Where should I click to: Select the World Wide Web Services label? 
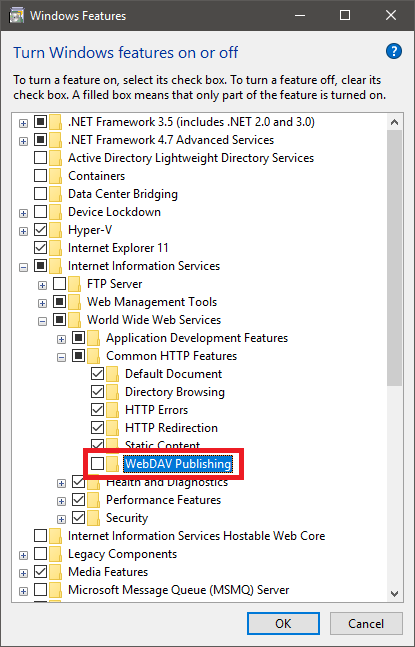click(154, 320)
